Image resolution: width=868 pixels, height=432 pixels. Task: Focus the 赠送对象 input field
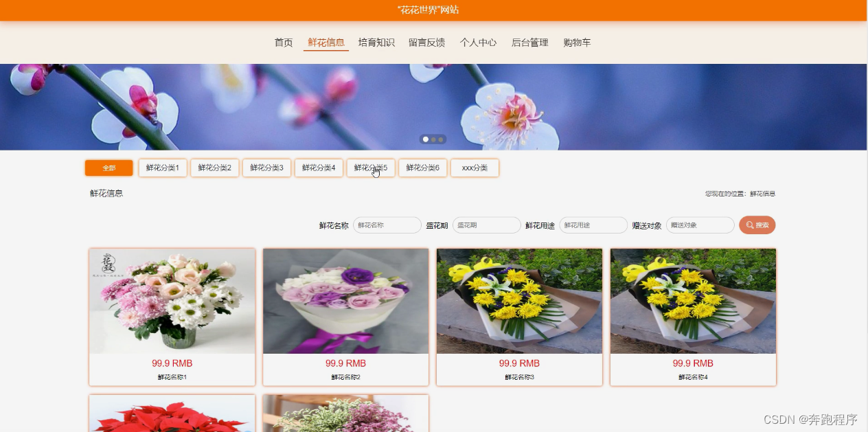700,225
